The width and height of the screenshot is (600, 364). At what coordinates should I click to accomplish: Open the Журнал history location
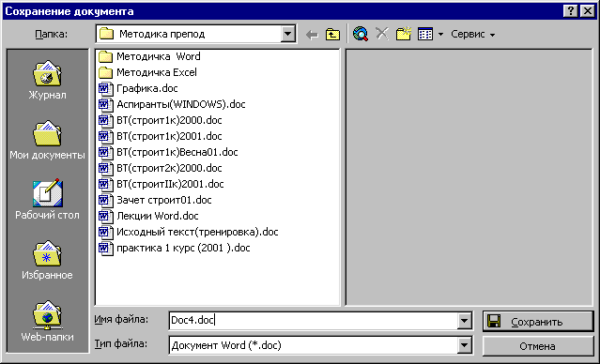(x=47, y=81)
